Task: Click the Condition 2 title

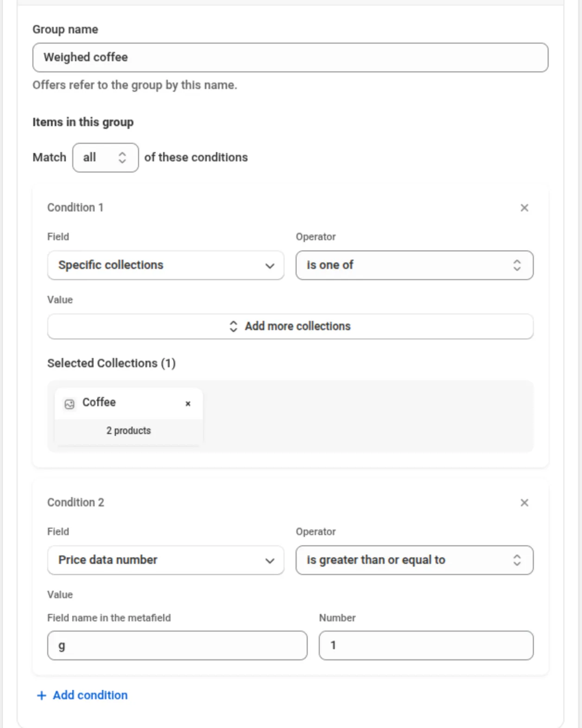Action: click(76, 503)
